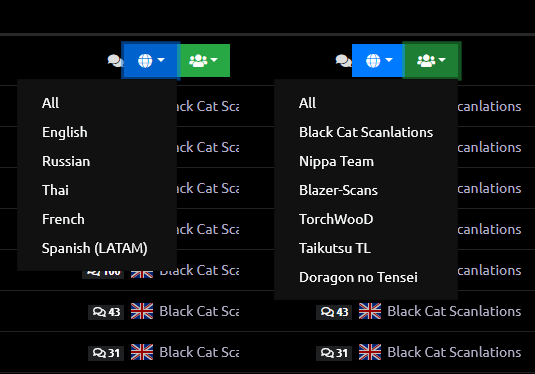Filter by Black Cat Scanlations group

coord(366,132)
